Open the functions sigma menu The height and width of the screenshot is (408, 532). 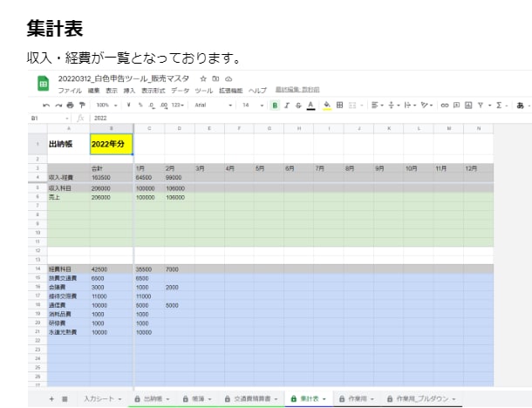(499, 105)
